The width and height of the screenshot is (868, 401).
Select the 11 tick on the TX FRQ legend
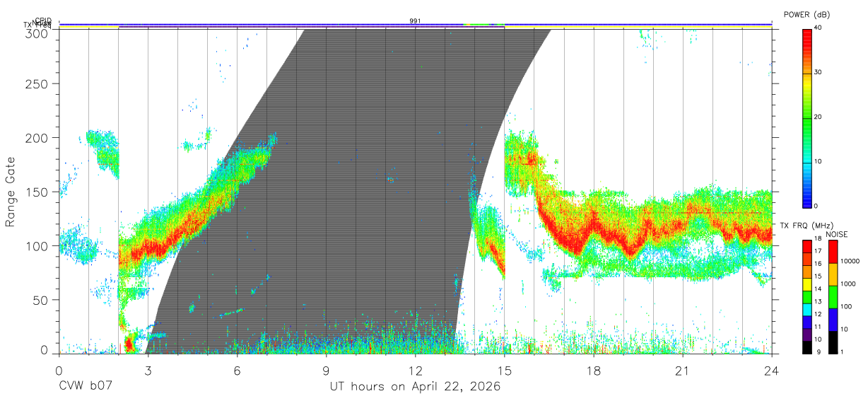coord(819,327)
